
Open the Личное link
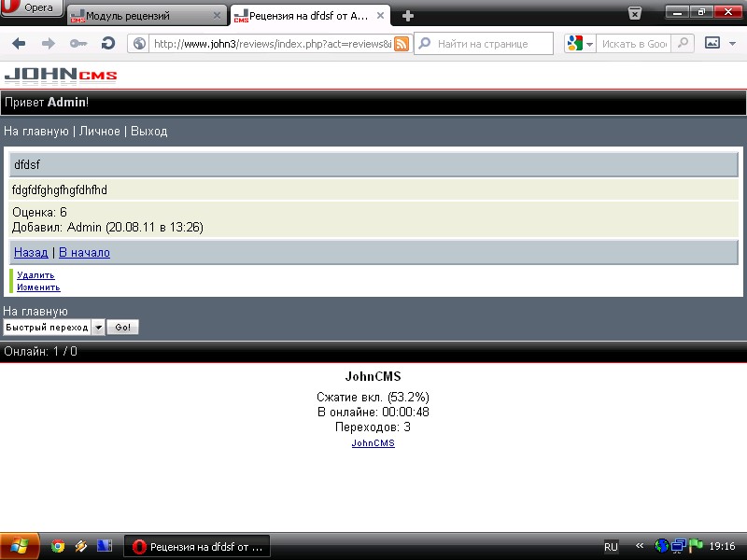point(100,131)
